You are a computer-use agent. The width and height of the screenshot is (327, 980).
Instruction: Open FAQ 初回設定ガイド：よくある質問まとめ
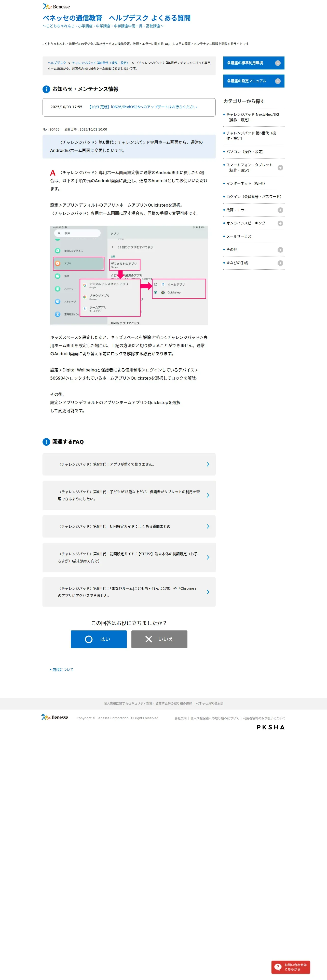129,527
